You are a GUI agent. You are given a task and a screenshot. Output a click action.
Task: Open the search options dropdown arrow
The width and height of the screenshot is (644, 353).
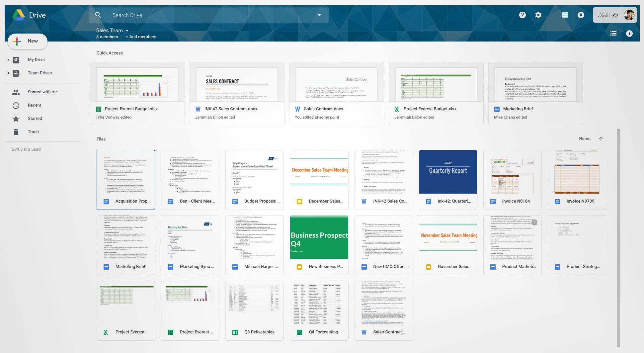[x=319, y=15]
